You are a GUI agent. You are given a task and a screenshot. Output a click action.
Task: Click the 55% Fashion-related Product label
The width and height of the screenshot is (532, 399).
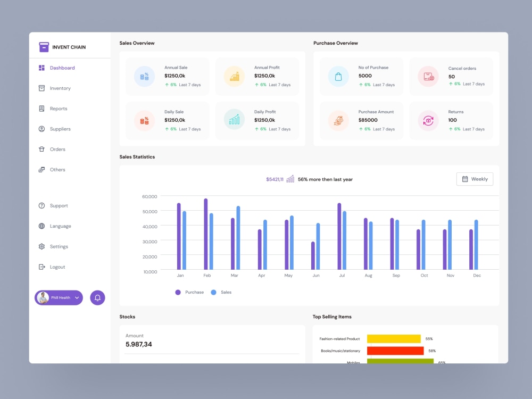429,338
